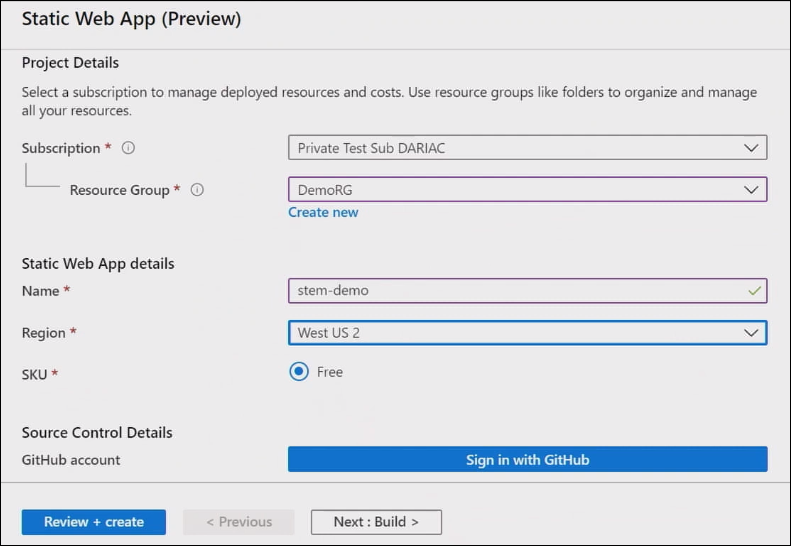Click the SKU label

click(x=34, y=374)
